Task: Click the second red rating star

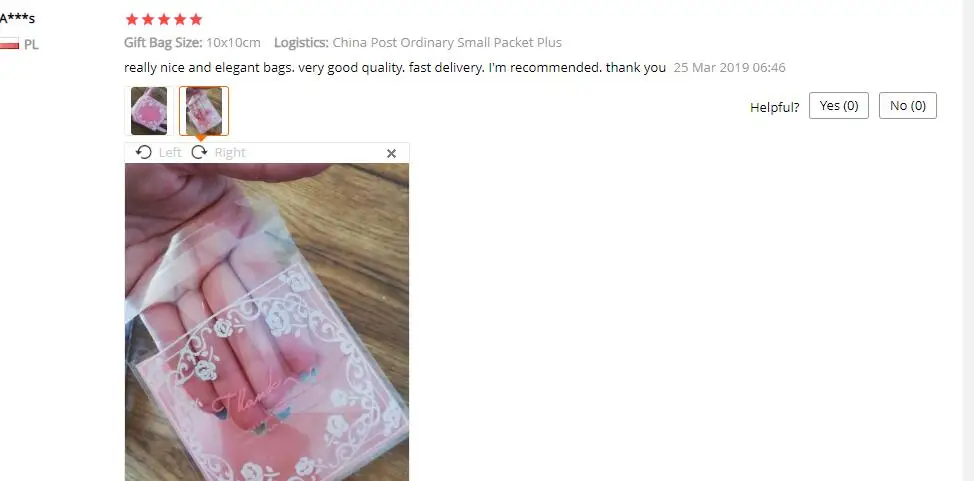Action: click(x=148, y=19)
